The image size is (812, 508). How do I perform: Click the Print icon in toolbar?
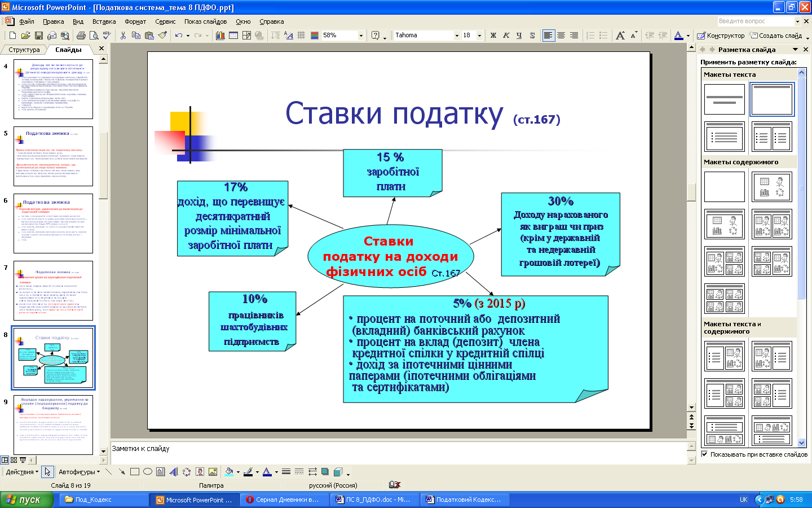point(81,35)
